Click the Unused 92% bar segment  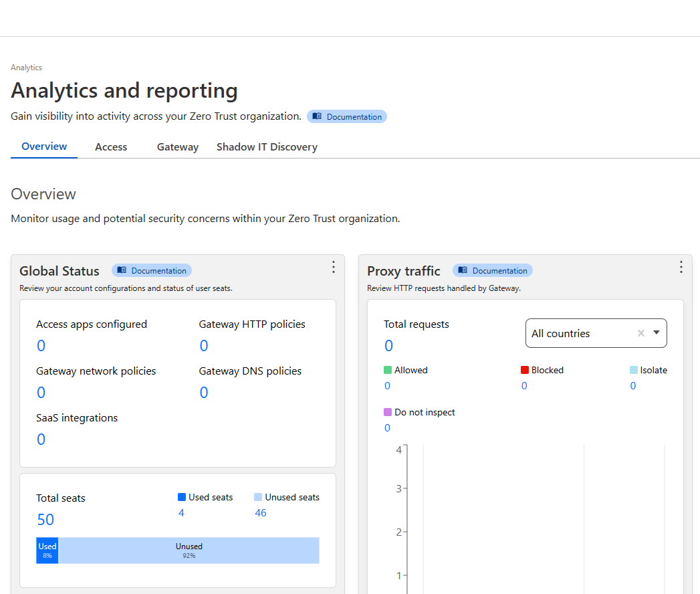click(189, 551)
